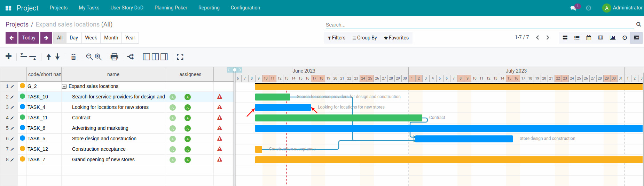Click warning triangle on Contract row
644x186 pixels.
point(220,118)
